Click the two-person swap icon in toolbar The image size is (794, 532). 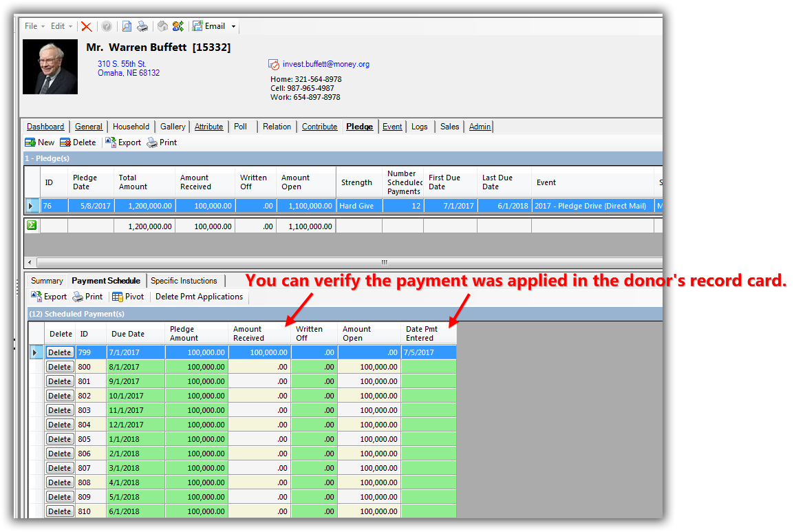pos(178,26)
